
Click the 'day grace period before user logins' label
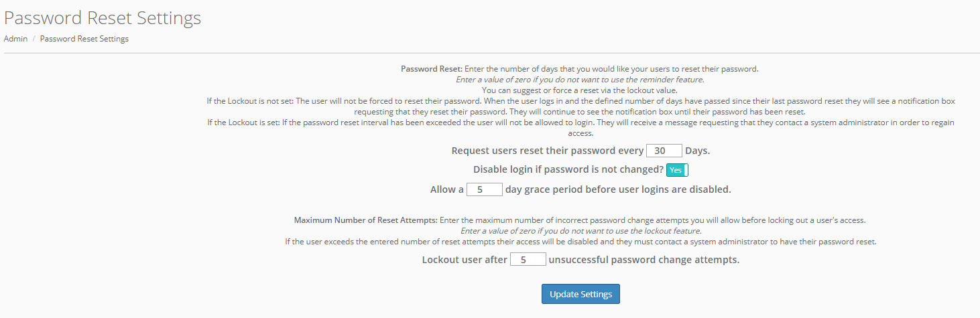pyautogui.click(x=618, y=189)
